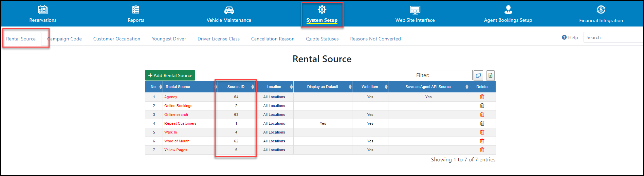Sort table by Source ID column
This screenshot has height=176, width=644.
click(236, 87)
